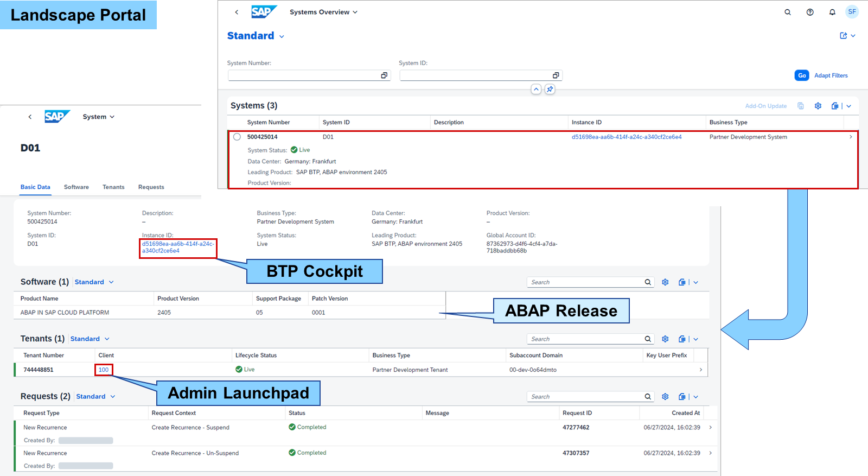Open details arrow for tenant 744448851 row

click(701, 370)
